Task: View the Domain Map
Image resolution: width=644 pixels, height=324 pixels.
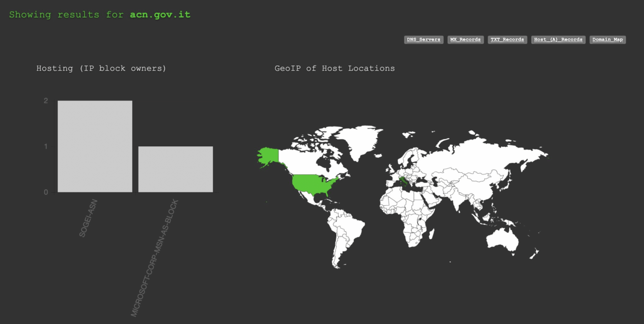Action: [x=607, y=40]
